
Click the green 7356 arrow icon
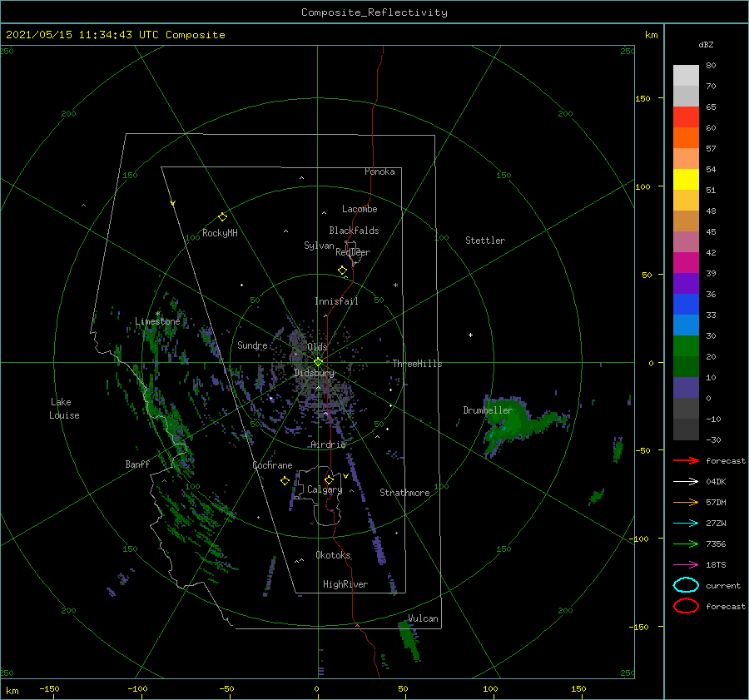click(x=686, y=544)
